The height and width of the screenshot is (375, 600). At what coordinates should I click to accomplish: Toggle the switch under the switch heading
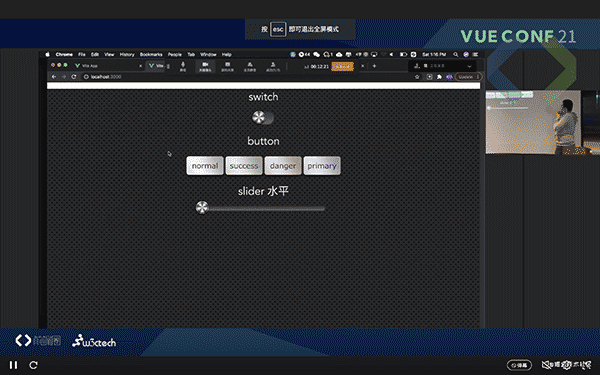[263, 117]
